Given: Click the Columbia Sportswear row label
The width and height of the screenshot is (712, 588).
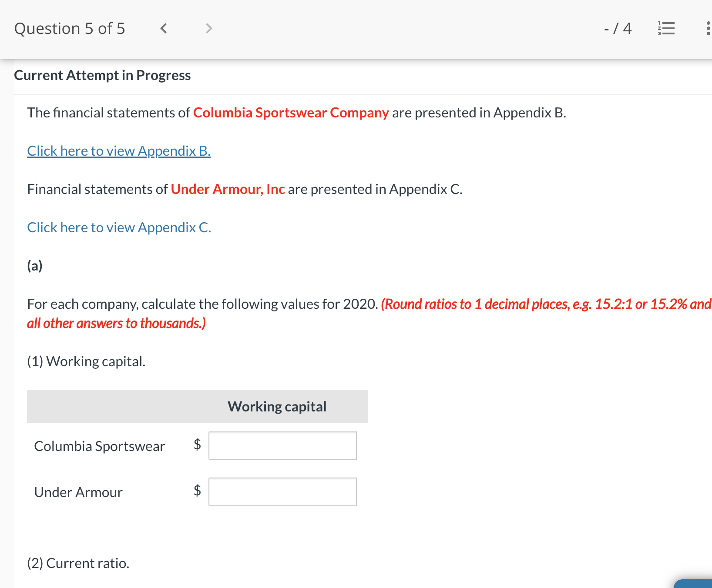Looking at the screenshot, I should 100,446.
